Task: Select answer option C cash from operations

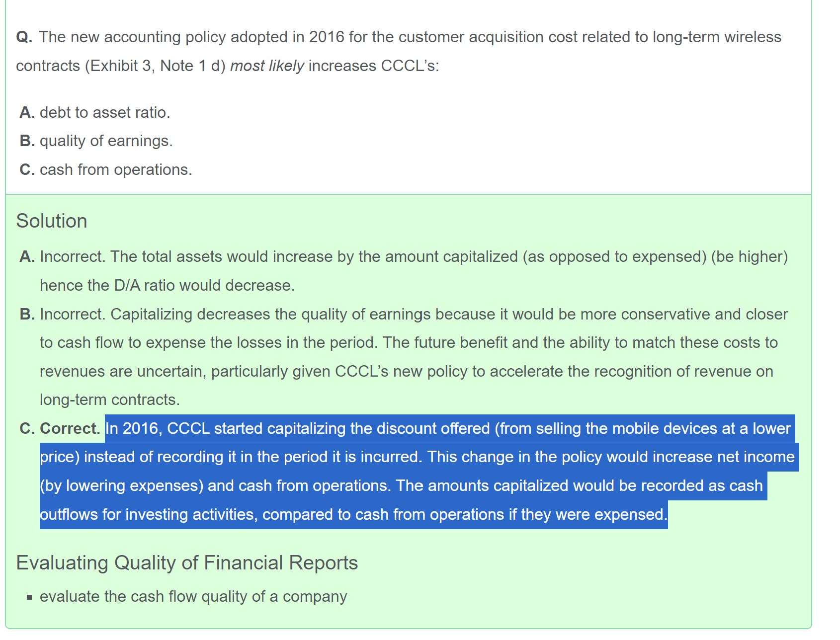Action: pyautogui.click(x=106, y=169)
